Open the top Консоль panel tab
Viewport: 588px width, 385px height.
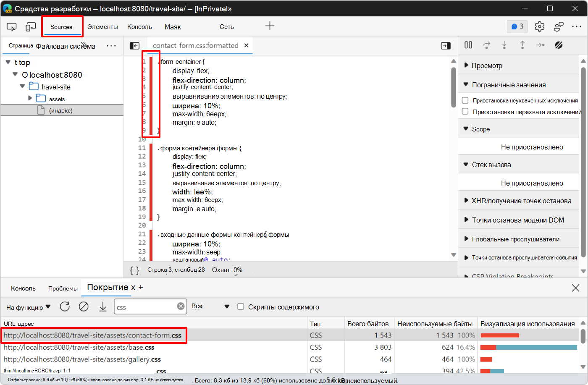pos(139,27)
